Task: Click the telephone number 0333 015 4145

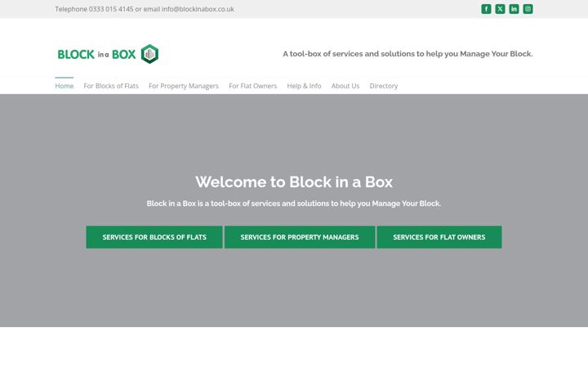Action: click(111, 9)
